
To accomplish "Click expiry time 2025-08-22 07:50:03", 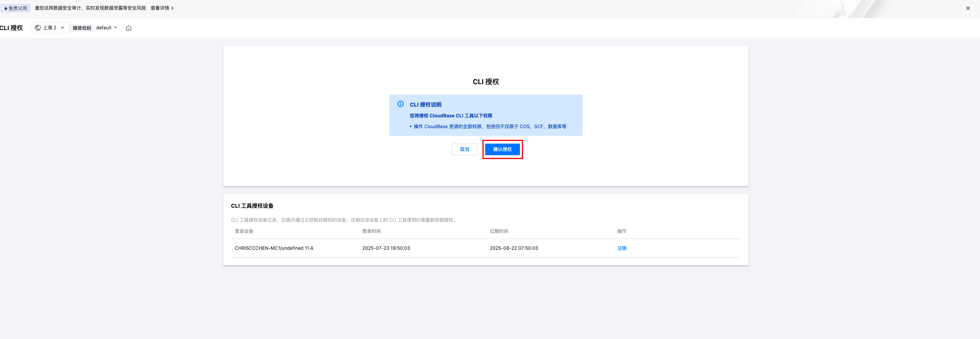I will [514, 248].
